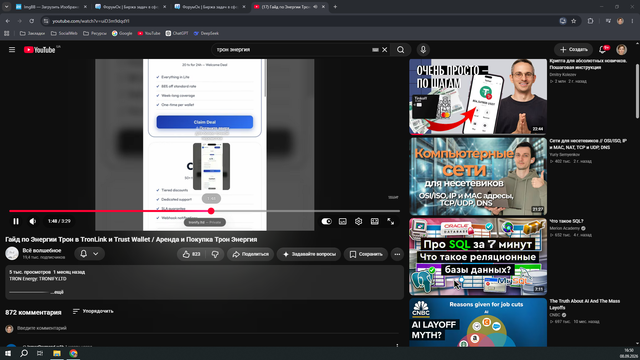
Task: Like the video with thumbs up
Action: coord(191,254)
